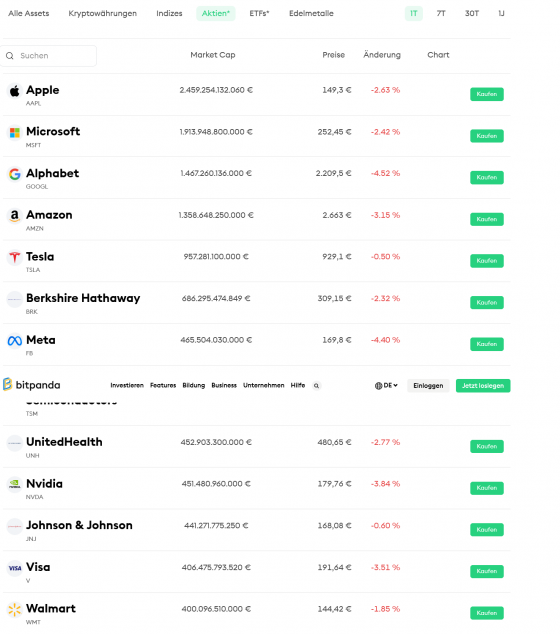Switch timeframe to 7T
The width and height of the screenshot is (560, 634).
point(441,13)
